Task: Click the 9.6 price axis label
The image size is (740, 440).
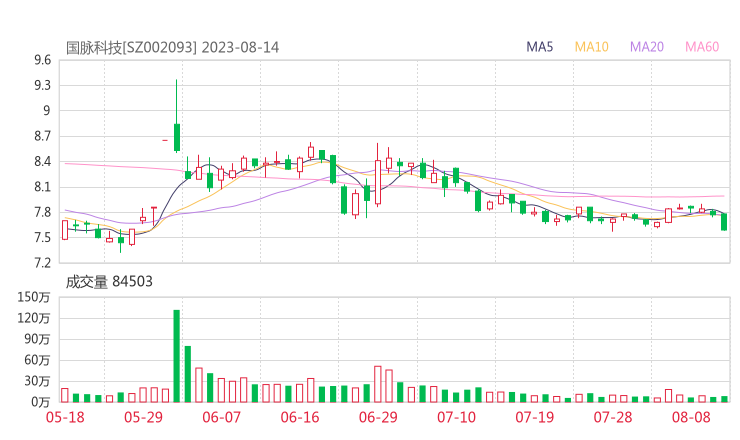Action: coord(42,60)
